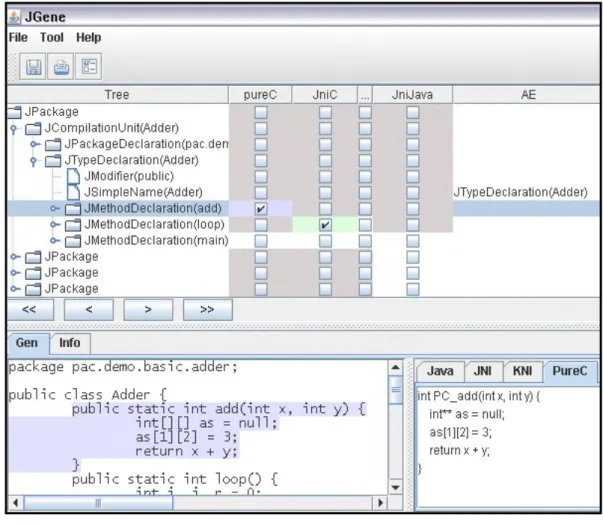603x526 pixels.
Task: Select the Gen tab
Action: (x=27, y=343)
